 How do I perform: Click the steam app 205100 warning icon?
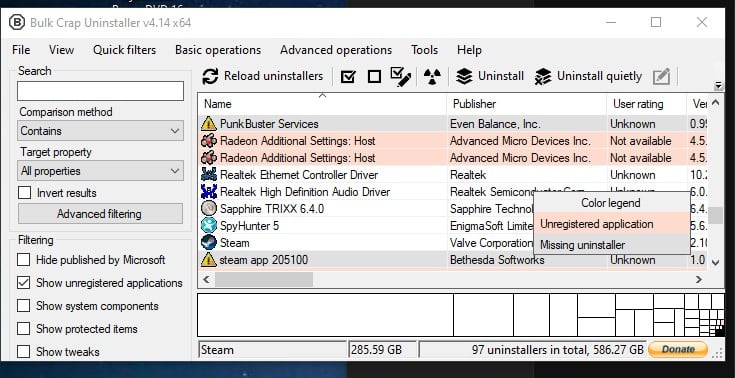209,259
